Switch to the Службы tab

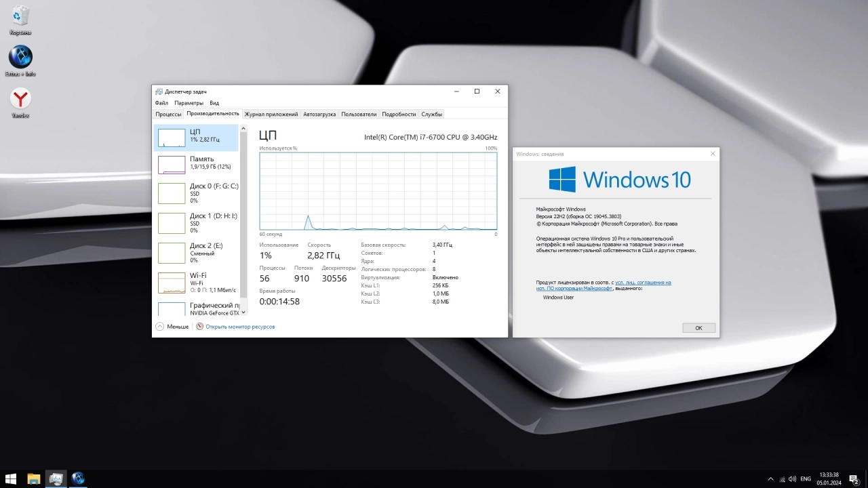point(431,115)
